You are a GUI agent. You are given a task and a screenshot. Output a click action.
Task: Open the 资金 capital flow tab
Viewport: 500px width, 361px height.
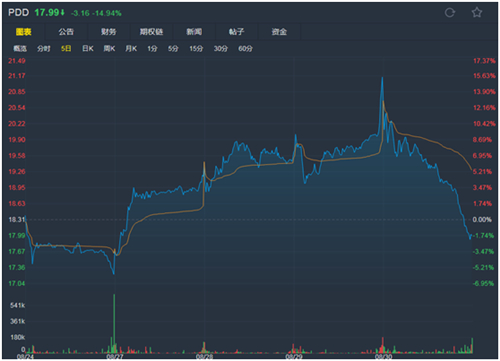279,32
